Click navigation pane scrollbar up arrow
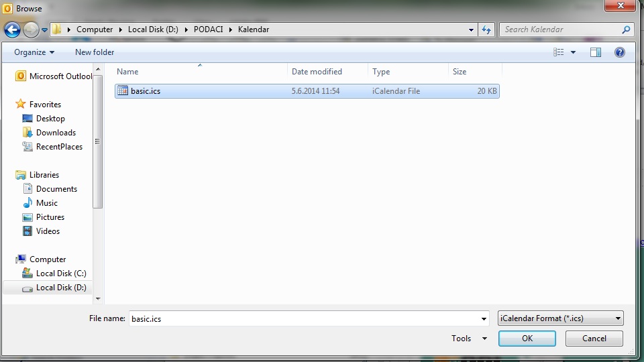 [x=98, y=69]
